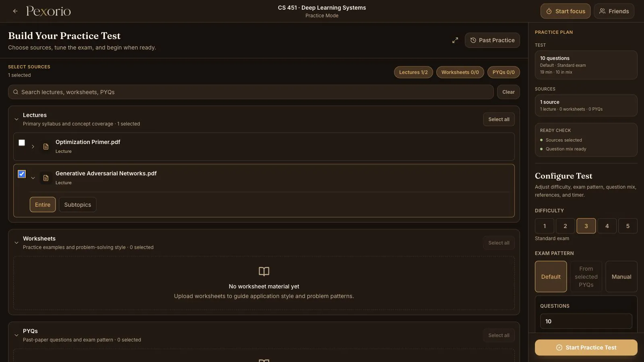Collapse the Generative Adversarial Networks.pdf row

[33, 178]
